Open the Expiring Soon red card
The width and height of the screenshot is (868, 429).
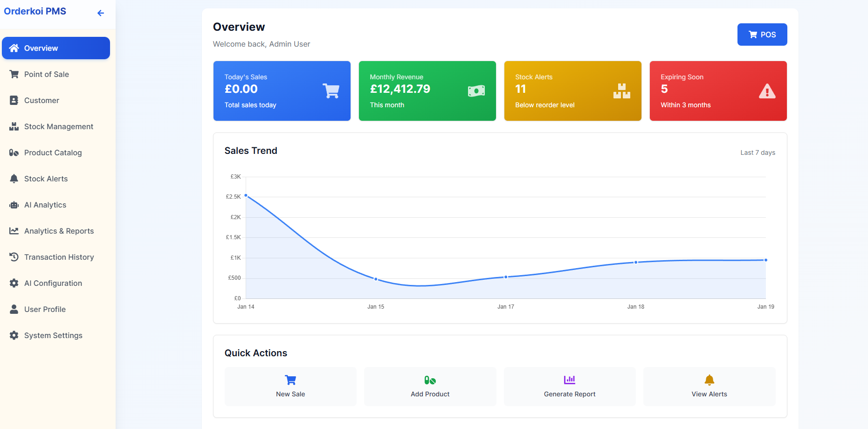(x=718, y=91)
